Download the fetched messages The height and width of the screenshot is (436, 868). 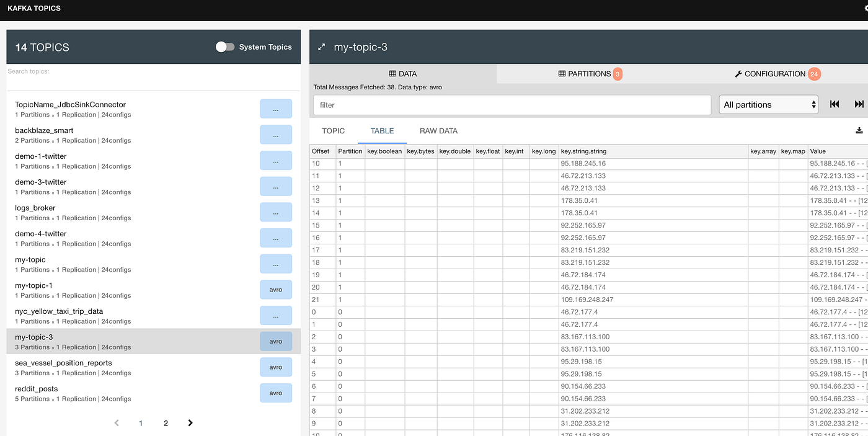tap(859, 130)
